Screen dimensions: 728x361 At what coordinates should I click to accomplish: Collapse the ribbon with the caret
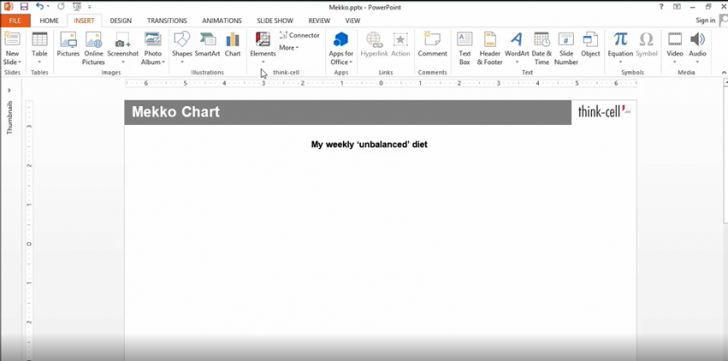(x=723, y=72)
